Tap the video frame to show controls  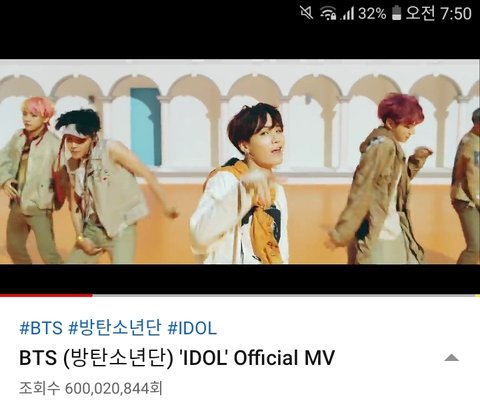(x=240, y=162)
